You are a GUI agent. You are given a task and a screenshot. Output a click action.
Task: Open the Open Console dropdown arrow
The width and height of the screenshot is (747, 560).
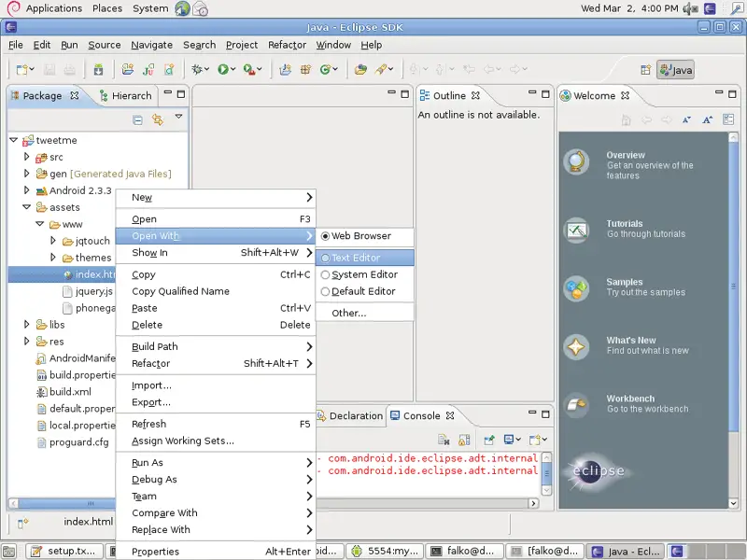tap(544, 440)
